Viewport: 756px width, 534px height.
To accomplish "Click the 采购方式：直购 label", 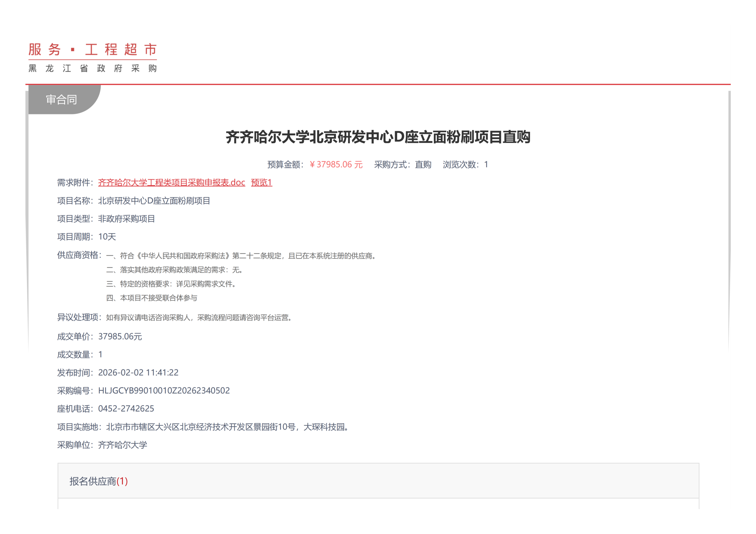I will [402, 165].
